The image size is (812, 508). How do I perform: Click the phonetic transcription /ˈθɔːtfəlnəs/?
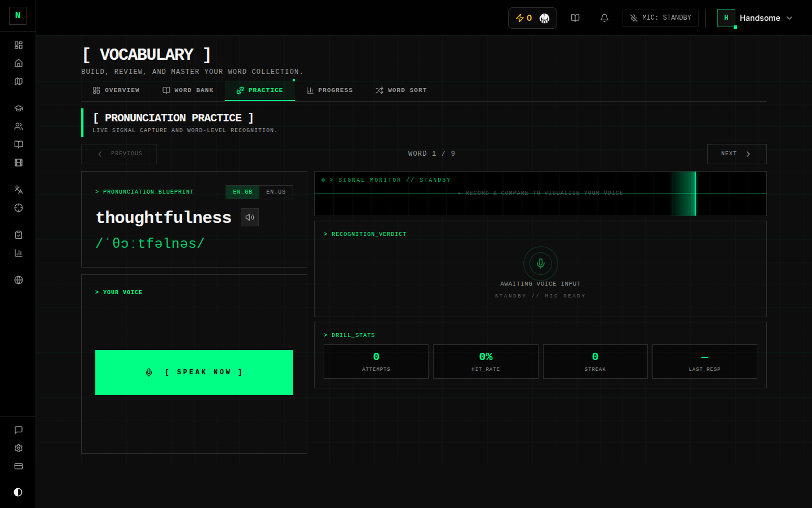tap(150, 243)
